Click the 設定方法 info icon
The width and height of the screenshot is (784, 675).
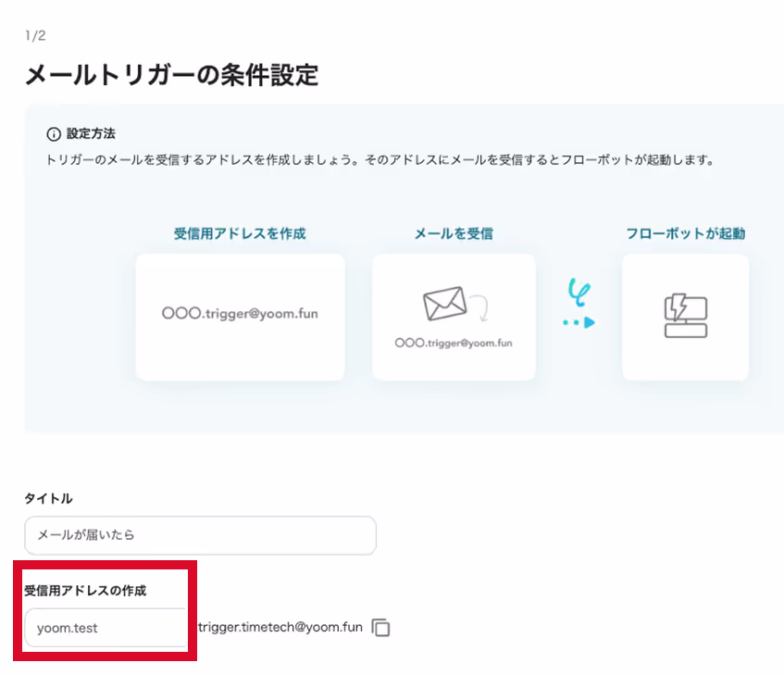coord(54,134)
